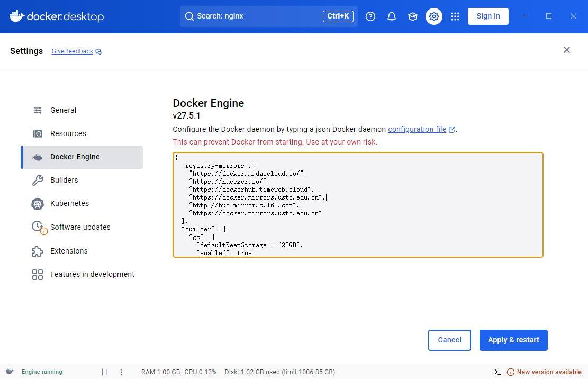Screen dimensions: 588x379
Task: Pause the engine with pause icon
Action: coord(104,372)
